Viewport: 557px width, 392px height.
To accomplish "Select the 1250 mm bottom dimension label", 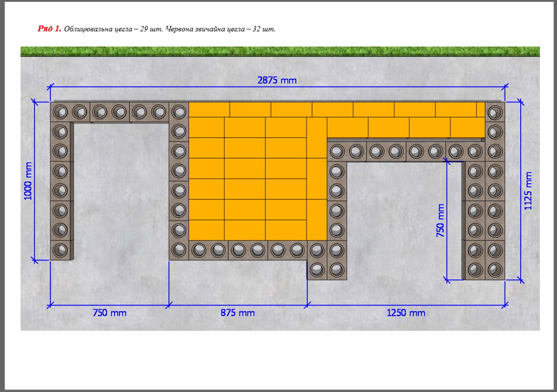I will (x=406, y=313).
